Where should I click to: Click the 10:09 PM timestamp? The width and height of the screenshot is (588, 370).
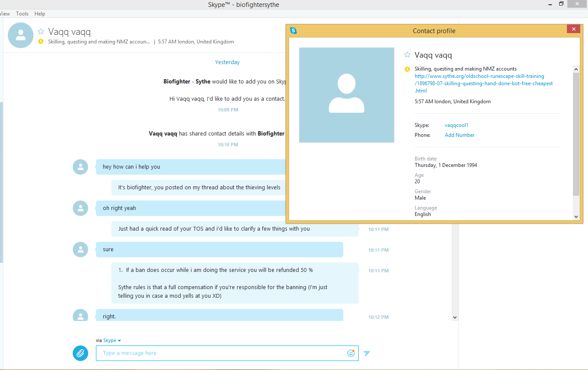coord(228,110)
